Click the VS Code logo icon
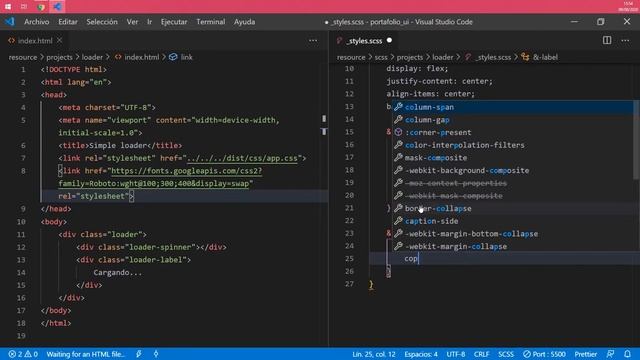The width and height of the screenshot is (640, 360). [9, 22]
